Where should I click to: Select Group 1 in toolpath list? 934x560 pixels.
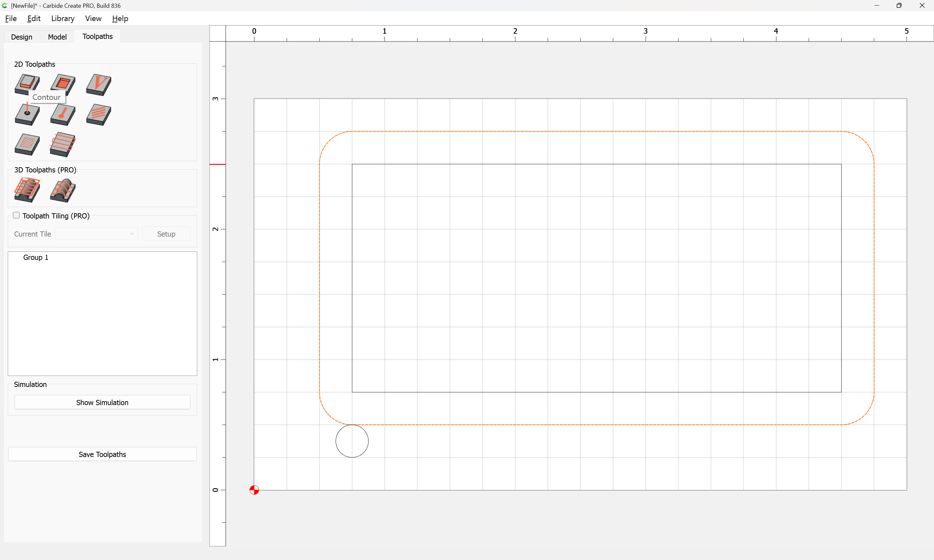coord(36,257)
